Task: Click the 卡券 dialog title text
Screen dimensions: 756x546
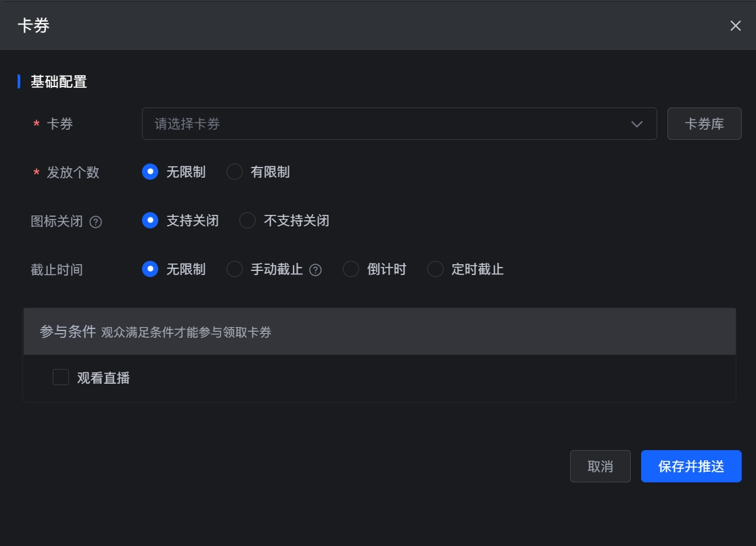Action: point(34,26)
